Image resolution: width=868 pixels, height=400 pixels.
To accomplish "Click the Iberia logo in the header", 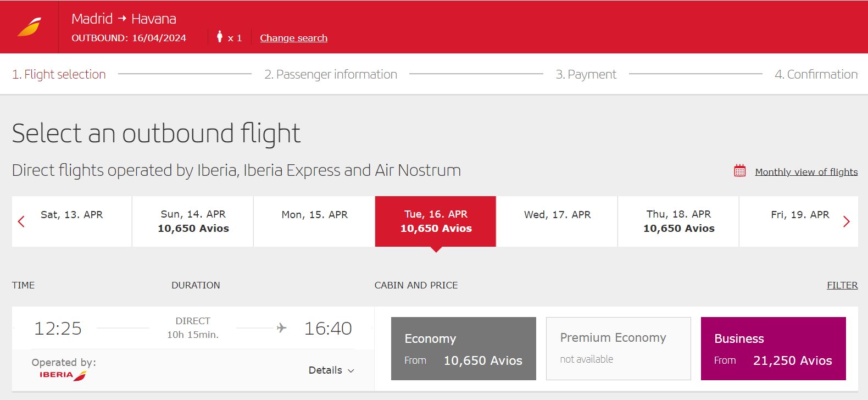I will coord(29,27).
